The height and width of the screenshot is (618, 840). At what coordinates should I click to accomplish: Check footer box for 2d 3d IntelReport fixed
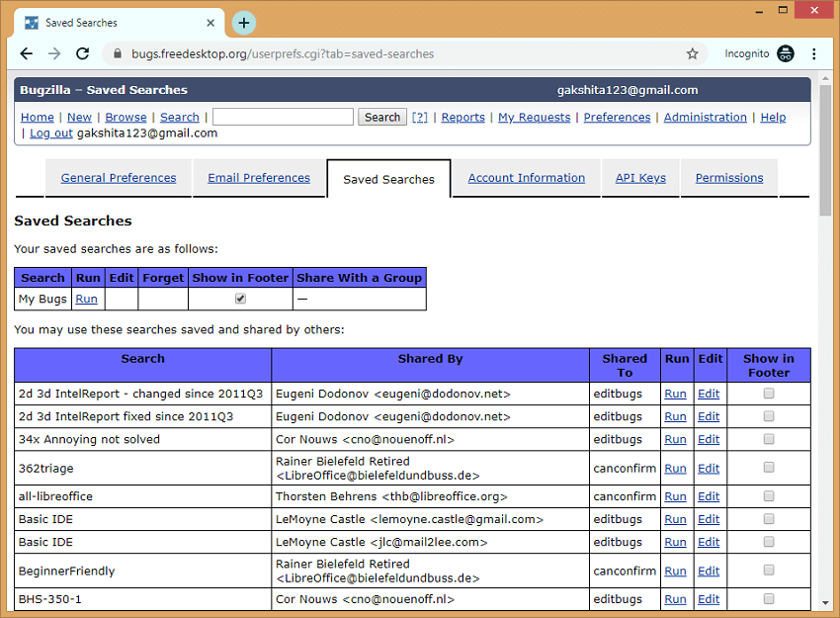[x=769, y=416]
